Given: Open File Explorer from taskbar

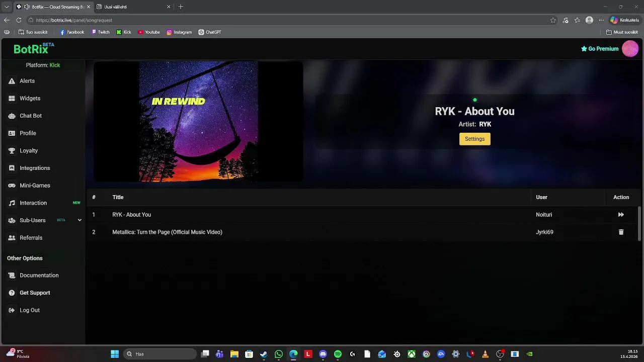Looking at the screenshot, I should click(234, 354).
